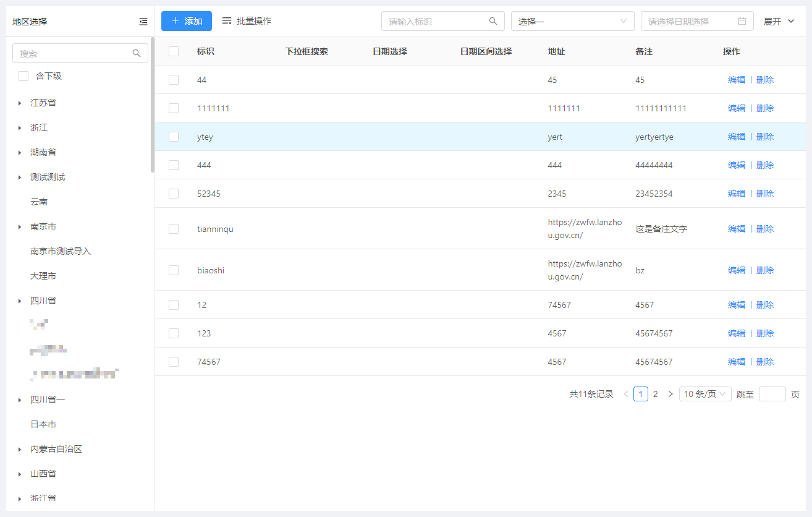The image size is (812, 517).
Task: Expand the 四川省 tree node arrow
Action: 20,301
